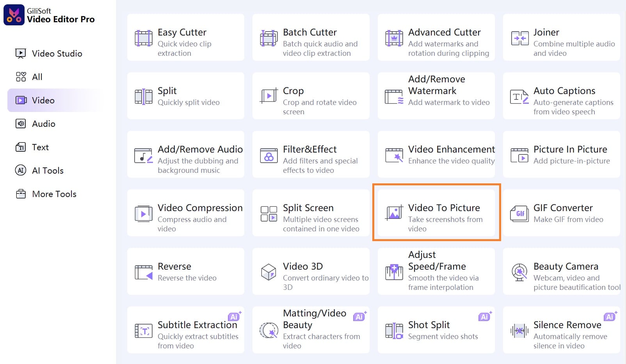Launch Video To Picture via its title
This screenshot has height=364, width=626.
444,208
